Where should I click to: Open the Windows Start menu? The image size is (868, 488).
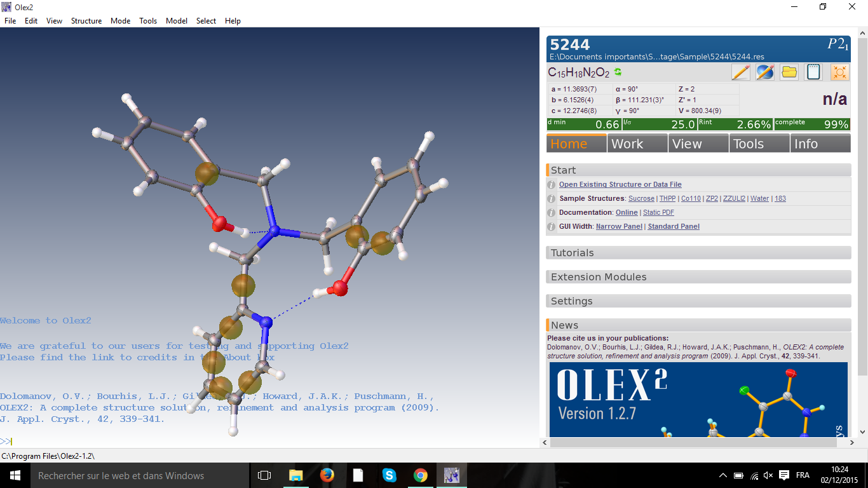[15, 475]
